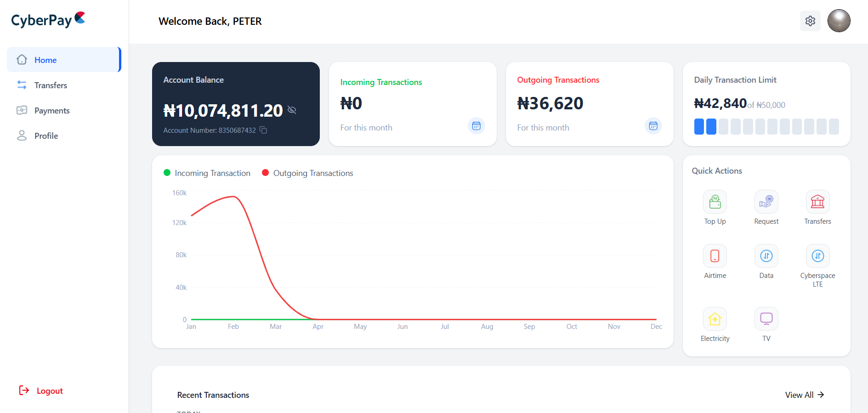This screenshot has width=868, height=413.
Task: Select the Request quick action icon
Action: point(766,202)
